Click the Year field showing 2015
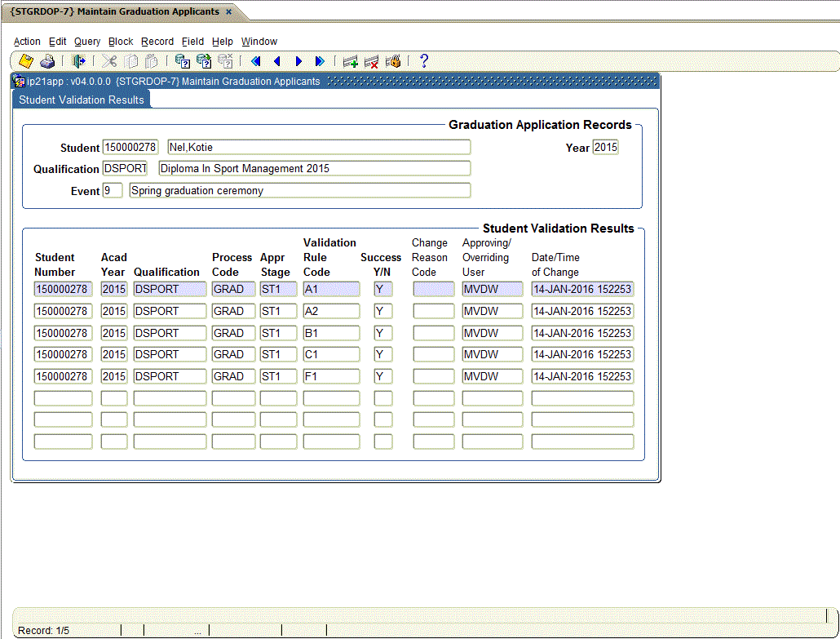 click(606, 148)
